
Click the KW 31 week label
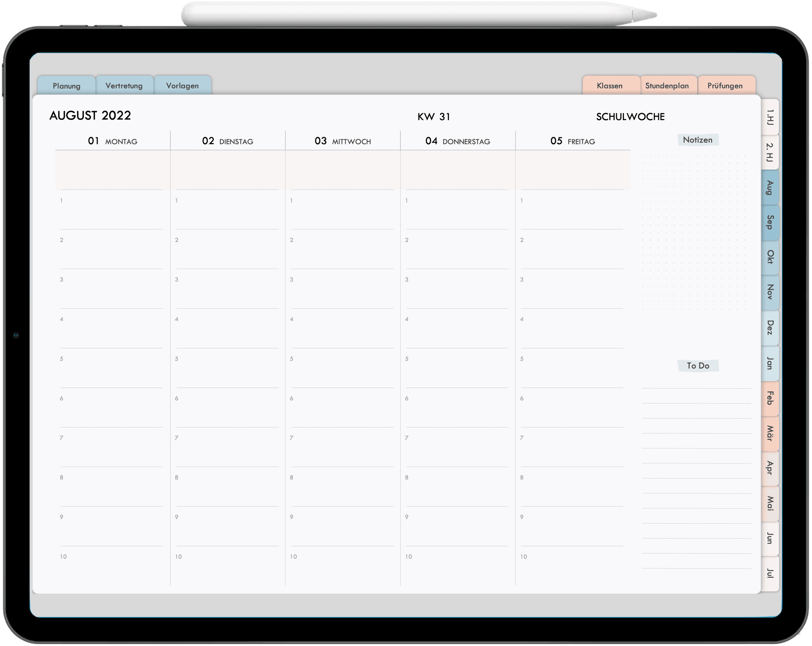(x=434, y=117)
